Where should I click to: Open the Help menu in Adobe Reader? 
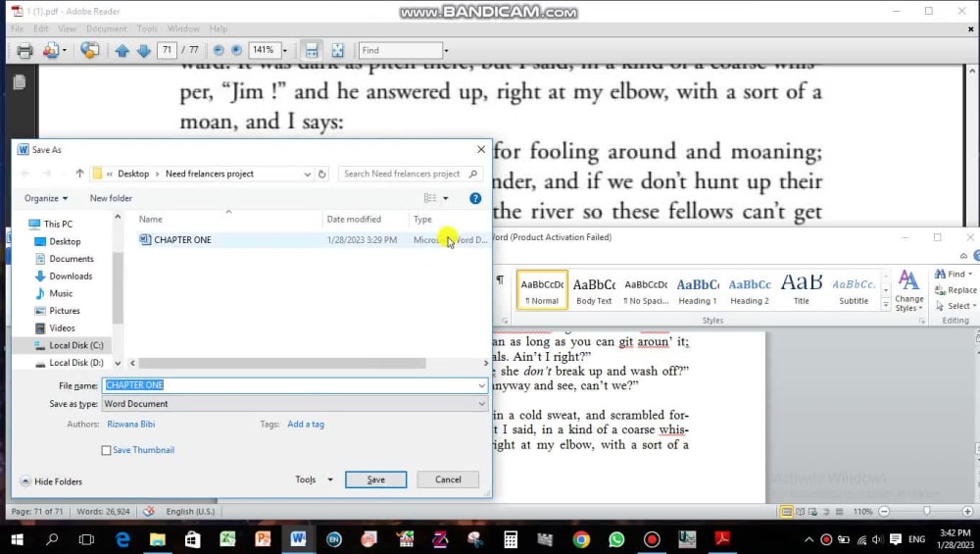pos(219,28)
